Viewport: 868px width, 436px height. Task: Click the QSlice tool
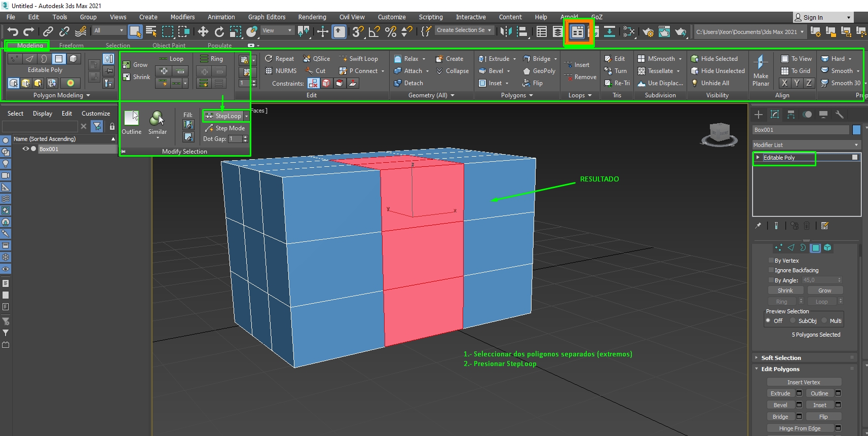[316, 59]
